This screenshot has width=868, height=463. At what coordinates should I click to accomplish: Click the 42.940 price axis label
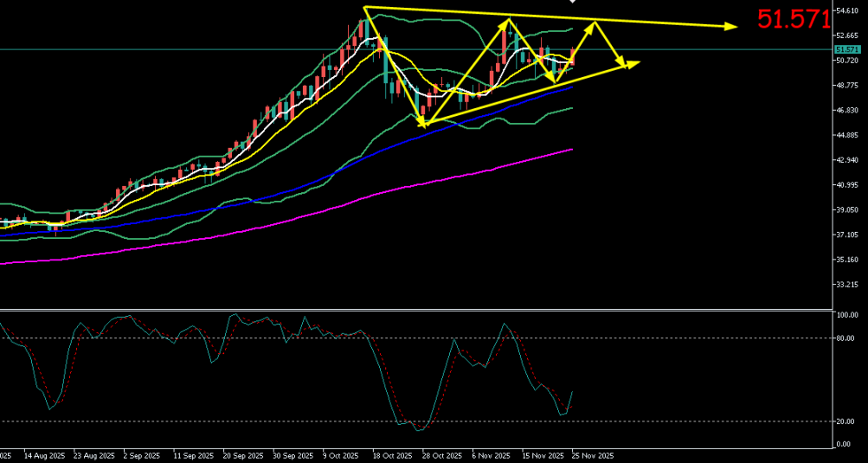point(845,161)
